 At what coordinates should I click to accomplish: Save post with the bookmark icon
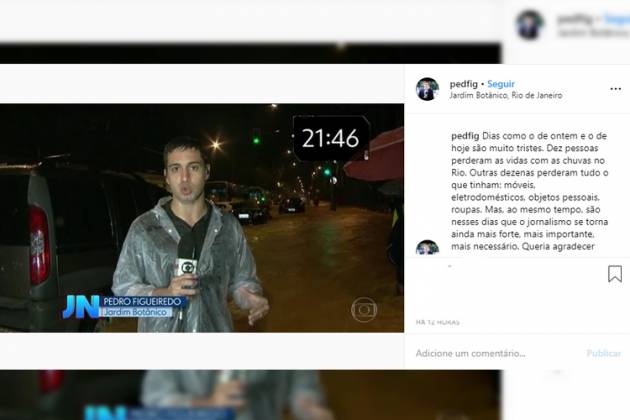[x=615, y=274]
